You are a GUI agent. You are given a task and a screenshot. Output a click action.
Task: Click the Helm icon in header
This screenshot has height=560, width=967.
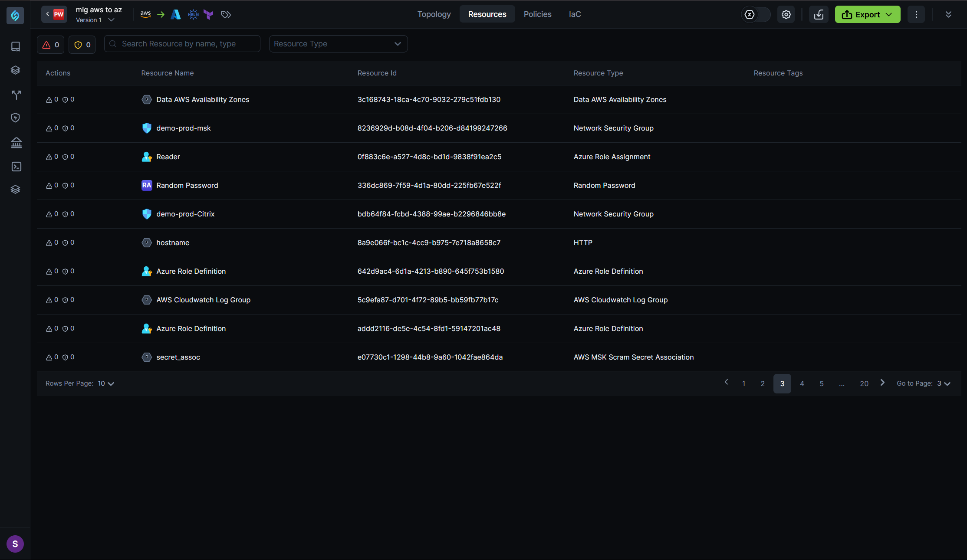193,14
